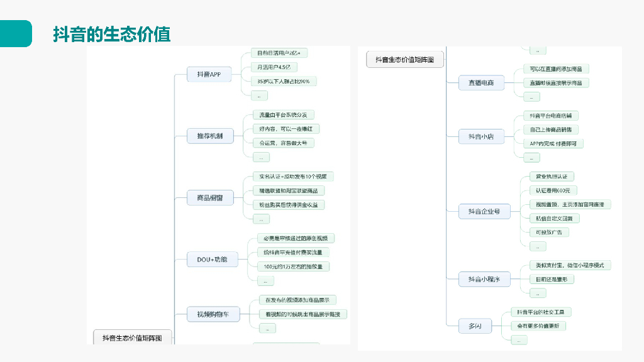
Task: Select the 直播时候直接展示商品 node
Action: click(x=556, y=83)
